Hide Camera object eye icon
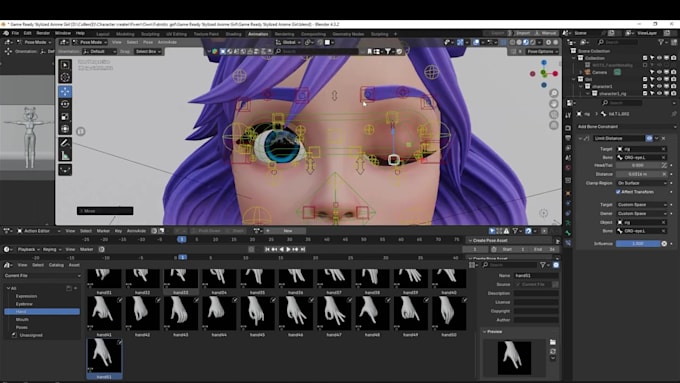Screen dimensions: 680x383 (x=659, y=72)
